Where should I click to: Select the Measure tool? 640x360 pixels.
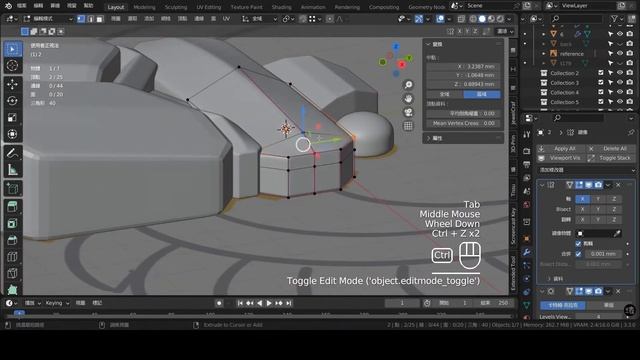[12, 170]
